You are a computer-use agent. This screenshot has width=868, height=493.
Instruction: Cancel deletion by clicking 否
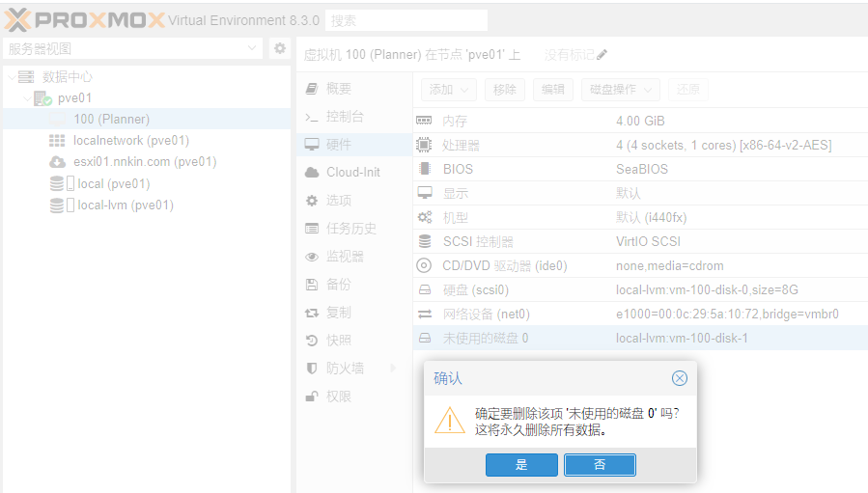coord(600,465)
